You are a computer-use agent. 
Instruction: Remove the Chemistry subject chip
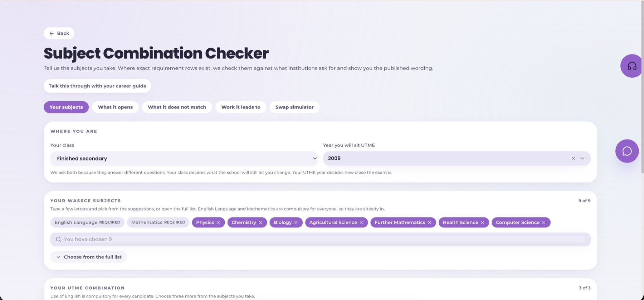260,223
